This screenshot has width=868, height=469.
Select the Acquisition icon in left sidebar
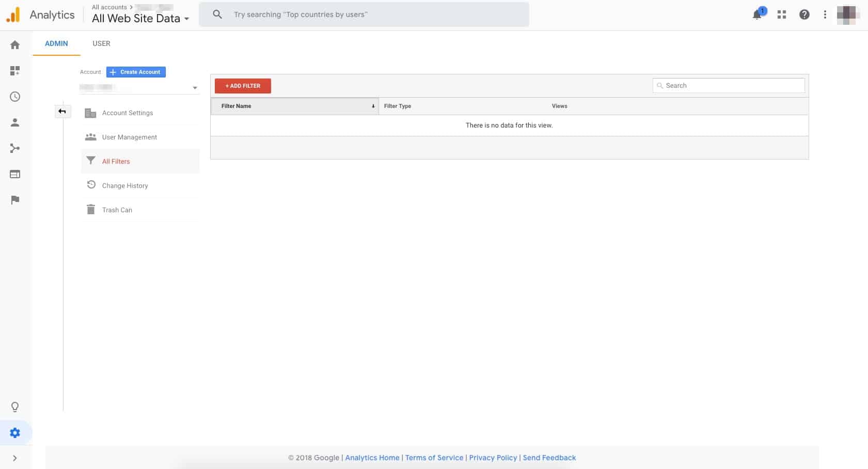[x=14, y=148]
